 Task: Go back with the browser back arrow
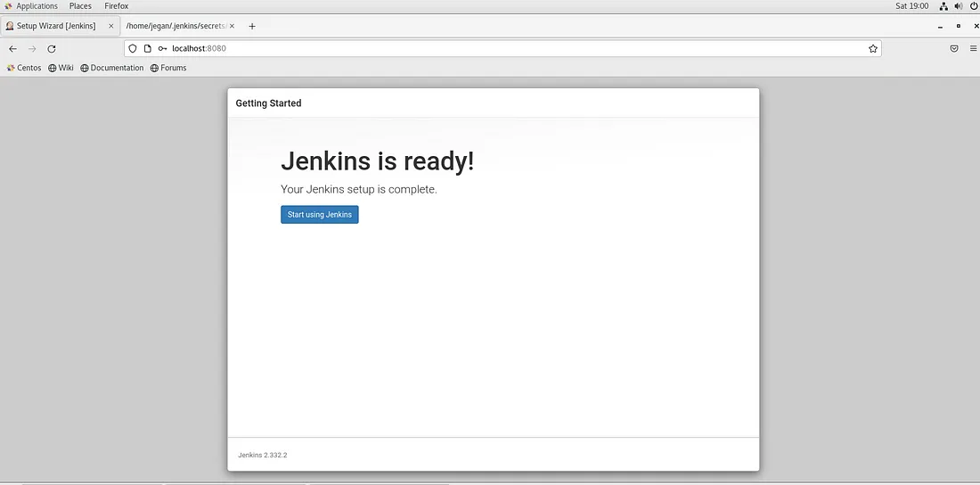pyautogui.click(x=12, y=49)
